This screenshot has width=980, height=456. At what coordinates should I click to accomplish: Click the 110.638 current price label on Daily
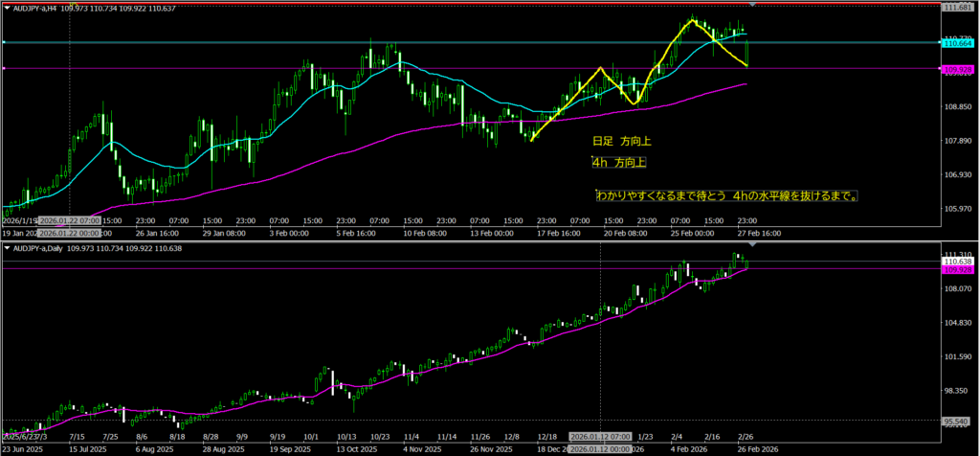(x=959, y=262)
